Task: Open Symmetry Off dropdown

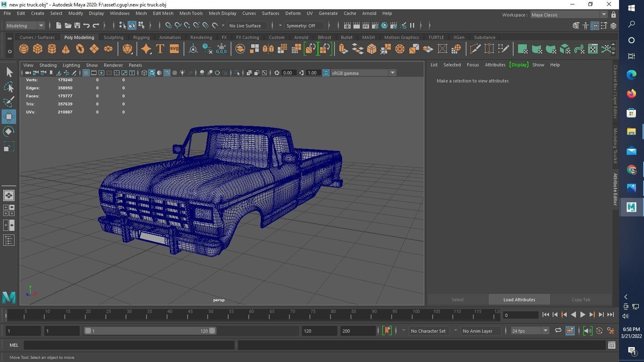Action: [x=304, y=25]
